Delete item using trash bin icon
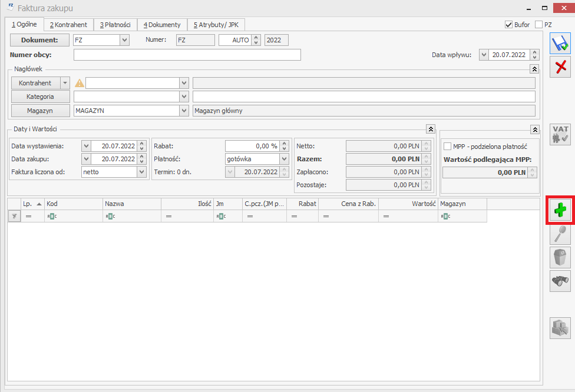Image resolution: width=575 pixels, height=392 pixels. (x=560, y=258)
